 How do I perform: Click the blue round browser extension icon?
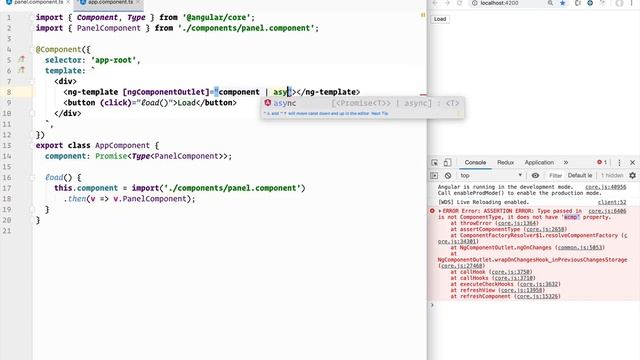coord(590,3)
